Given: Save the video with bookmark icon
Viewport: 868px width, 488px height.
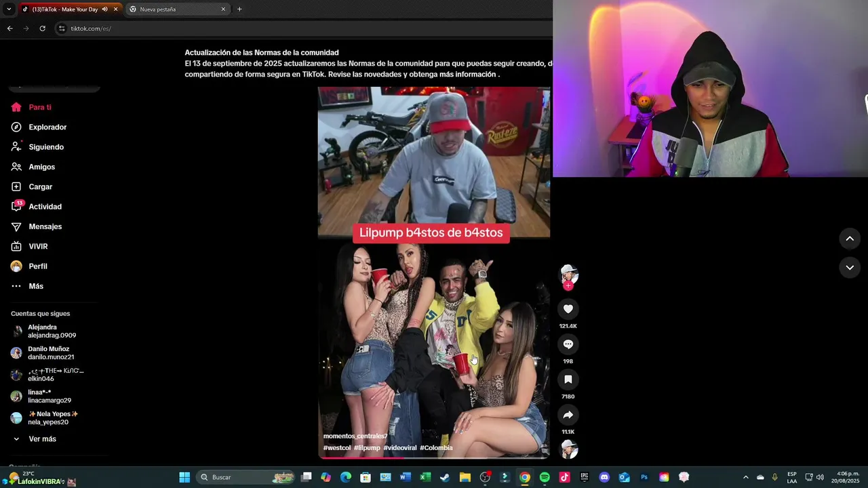Looking at the screenshot, I should [568, 380].
